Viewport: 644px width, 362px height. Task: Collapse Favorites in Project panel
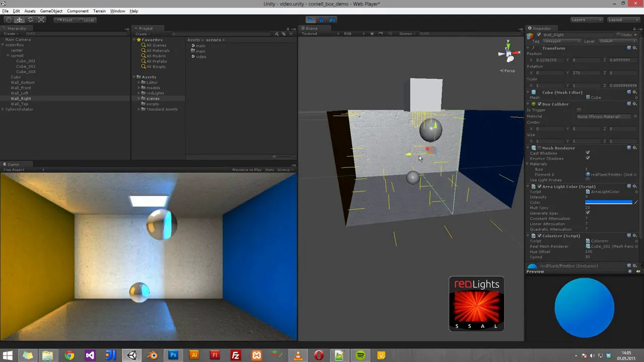[x=135, y=40]
